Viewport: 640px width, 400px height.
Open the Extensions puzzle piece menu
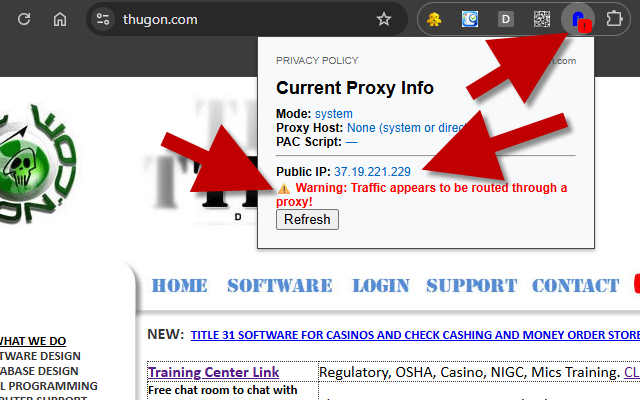(614, 19)
